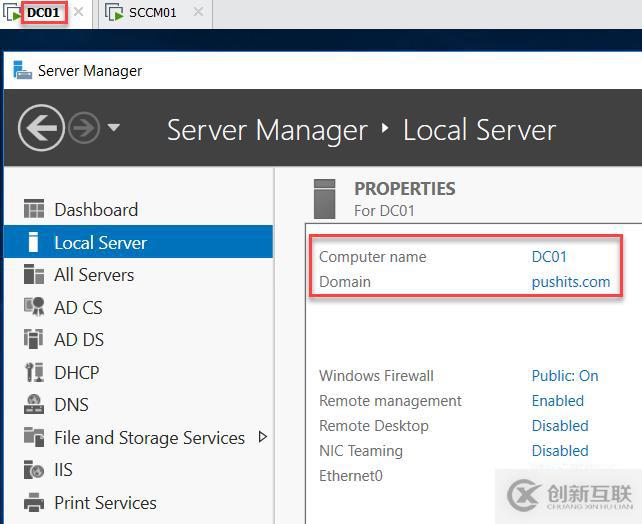Open Print Services role page
This screenshot has width=642, height=524.
click(x=138, y=502)
